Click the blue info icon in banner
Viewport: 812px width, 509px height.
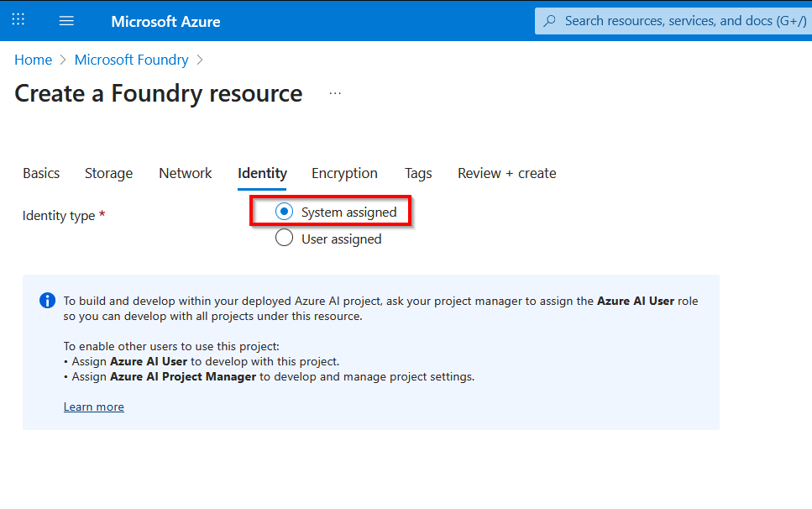coord(48,301)
